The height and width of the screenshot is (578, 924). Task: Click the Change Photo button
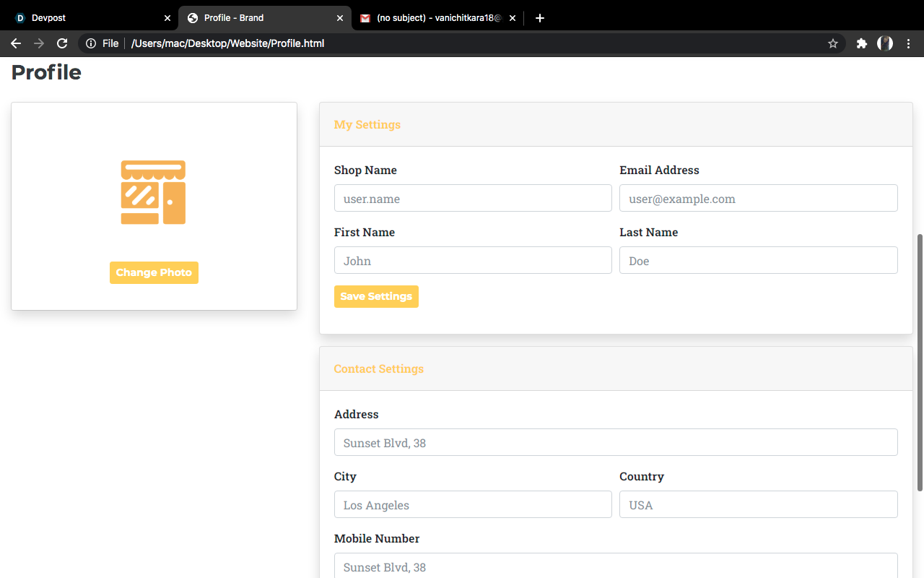(154, 272)
